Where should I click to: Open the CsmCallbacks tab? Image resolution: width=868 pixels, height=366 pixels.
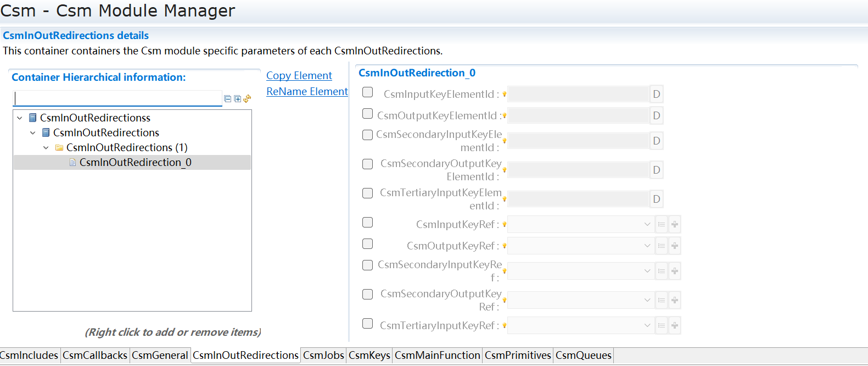pos(94,355)
